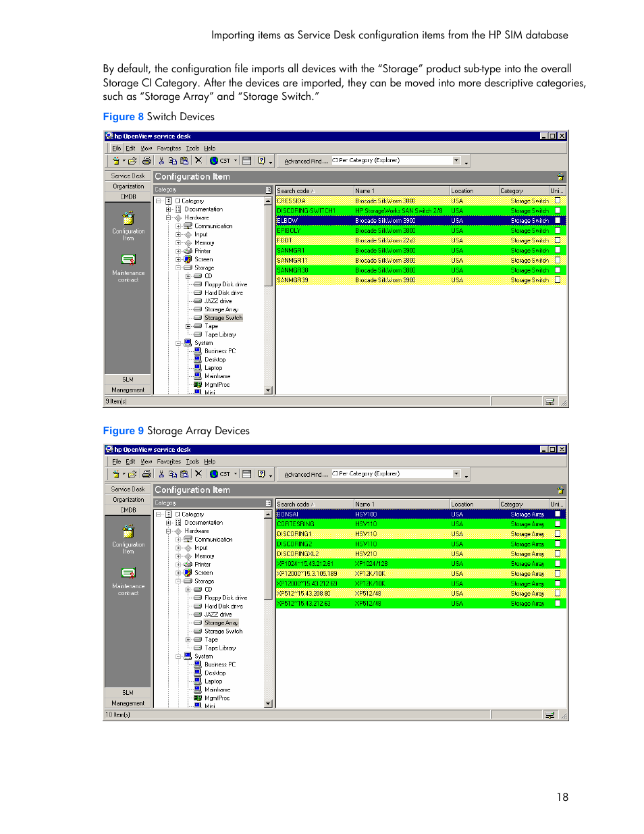The height and width of the screenshot is (834, 644).
Task: Open the CI Per Category dropdown in Figure 9
Action: pos(456,474)
